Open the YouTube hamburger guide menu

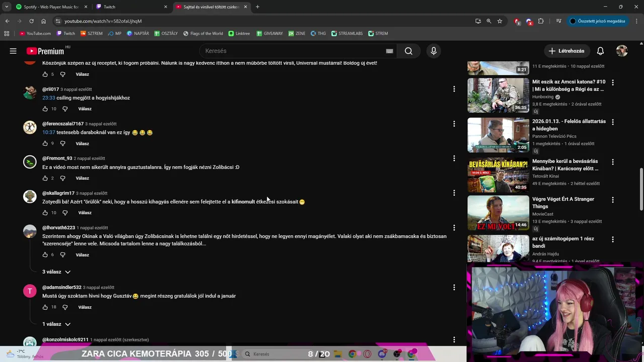click(x=13, y=51)
